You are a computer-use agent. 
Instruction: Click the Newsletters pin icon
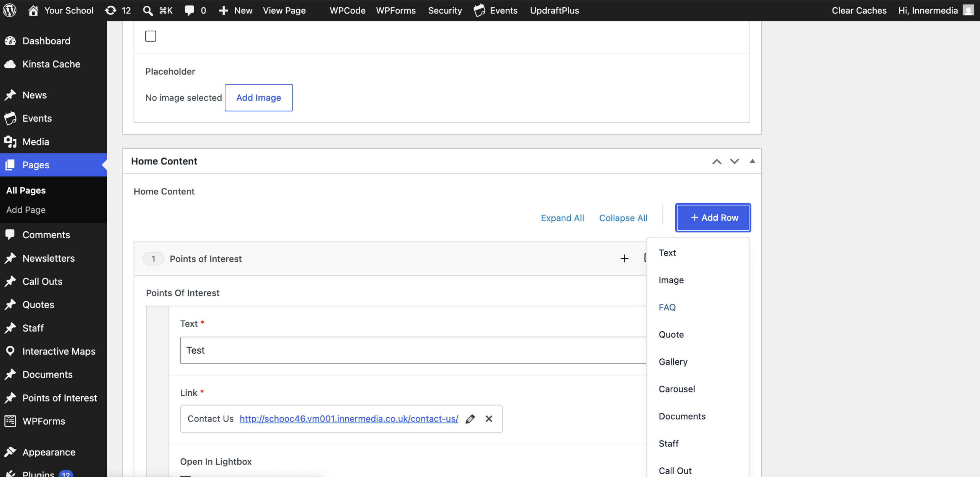(x=10, y=258)
